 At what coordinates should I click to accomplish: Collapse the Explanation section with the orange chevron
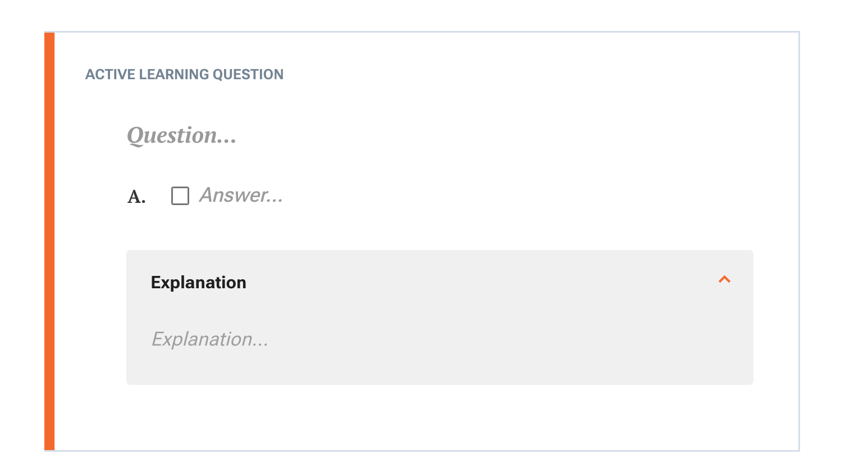(x=724, y=279)
